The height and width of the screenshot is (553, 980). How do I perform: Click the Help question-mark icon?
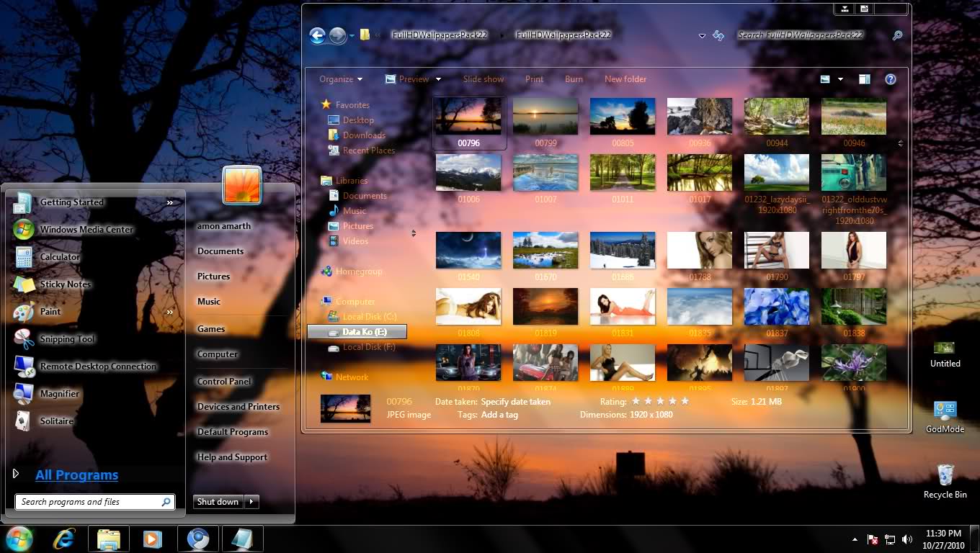891,79
